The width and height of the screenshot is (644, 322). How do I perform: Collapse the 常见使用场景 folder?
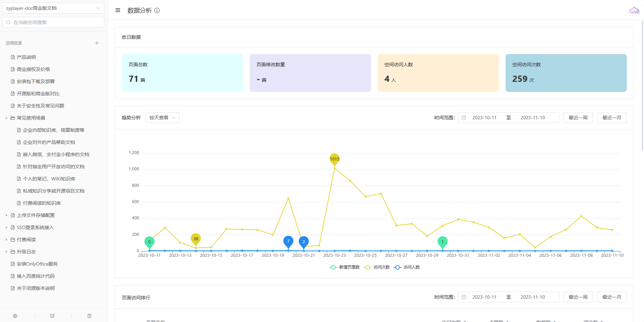[x=6, y=118]
